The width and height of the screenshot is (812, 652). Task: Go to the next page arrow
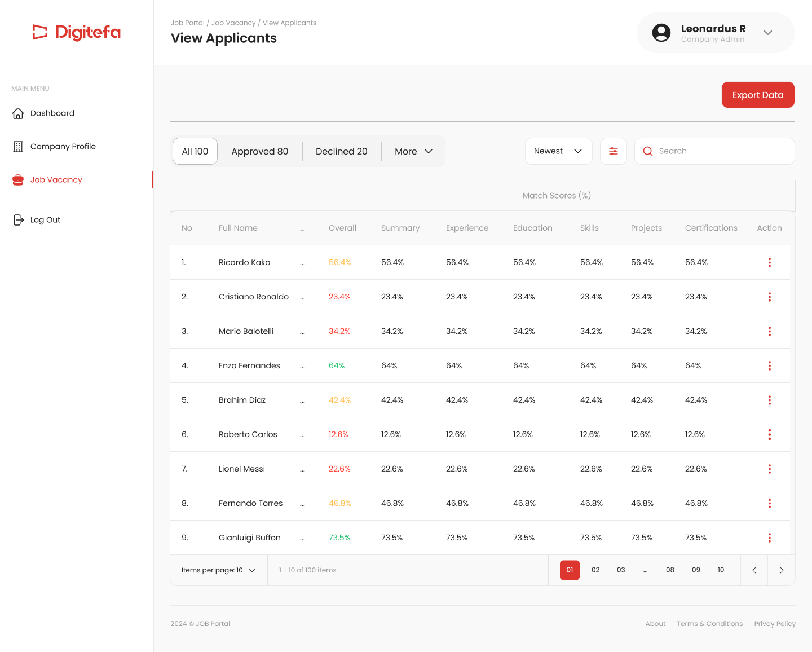pos(782,570)
